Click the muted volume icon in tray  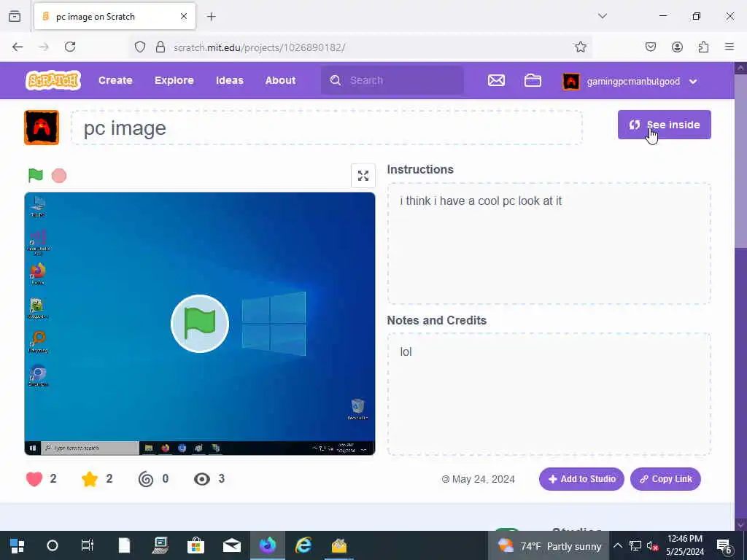click(651, 545)
